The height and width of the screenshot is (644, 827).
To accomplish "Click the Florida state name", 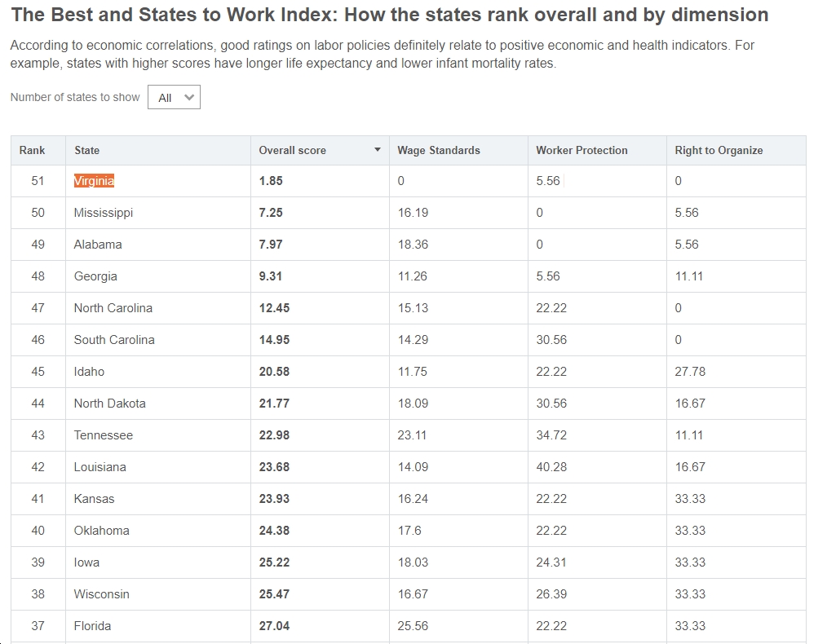I will pyautogui.click(x=92, y=626).
